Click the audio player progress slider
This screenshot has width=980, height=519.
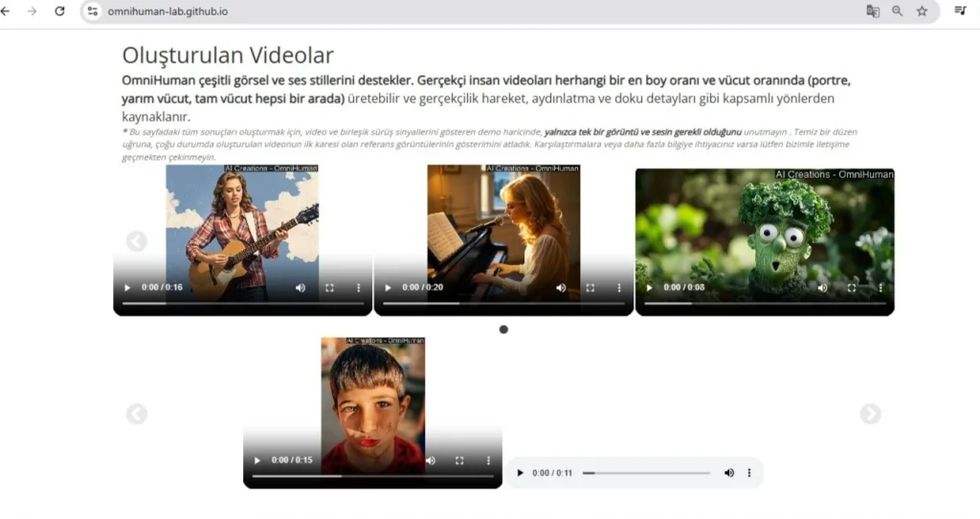pyautogui.click(x=646, y=473)
